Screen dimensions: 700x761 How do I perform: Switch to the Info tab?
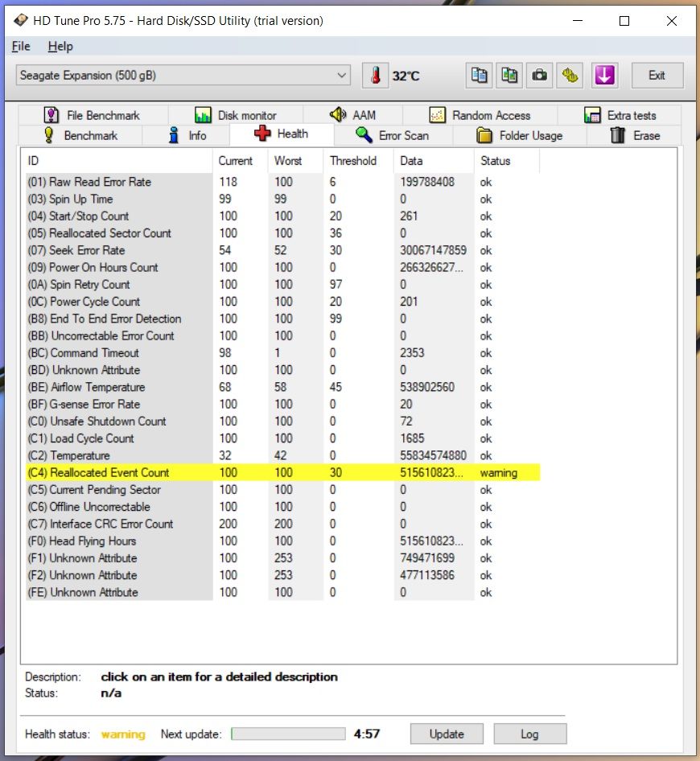187,135
